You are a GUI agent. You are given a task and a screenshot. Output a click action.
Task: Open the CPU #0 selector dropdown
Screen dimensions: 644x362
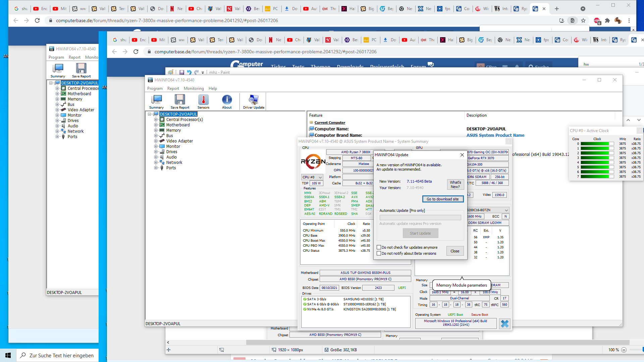(312, 177)
